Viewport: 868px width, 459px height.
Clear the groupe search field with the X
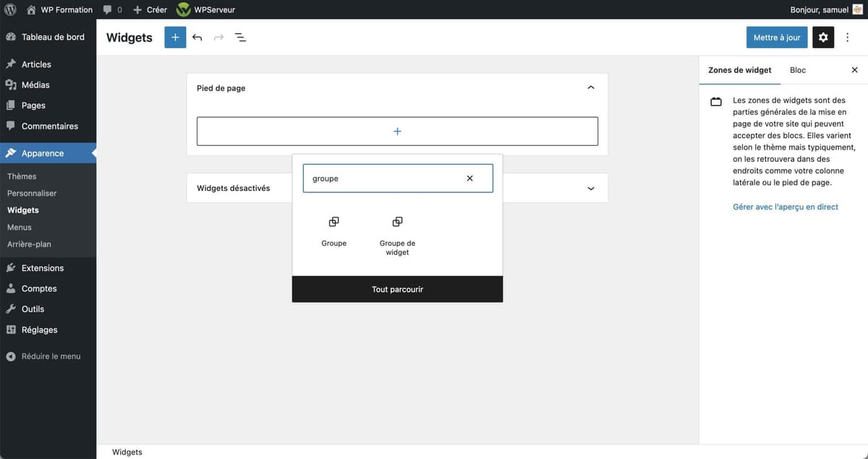point(469,178)
